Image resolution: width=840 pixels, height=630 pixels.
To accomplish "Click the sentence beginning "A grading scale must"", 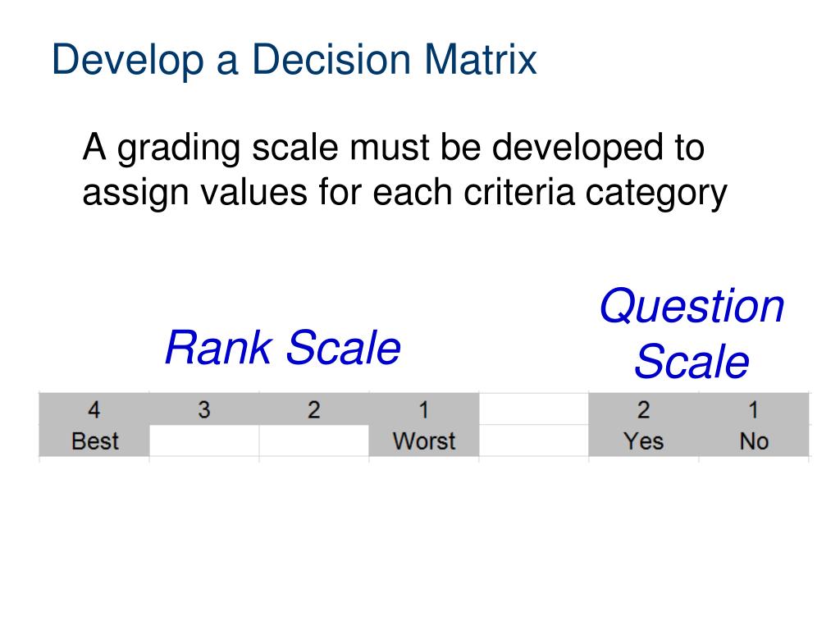I will point(404,169).
